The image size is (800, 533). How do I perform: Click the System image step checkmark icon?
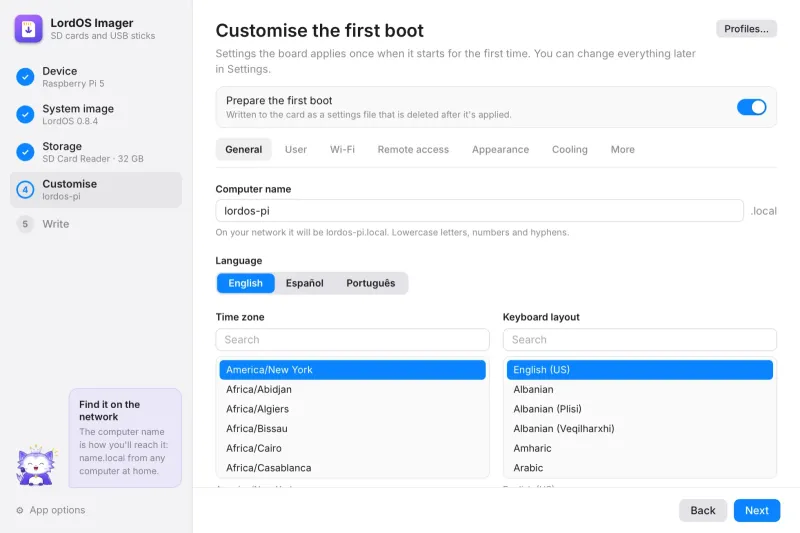pos(25,115)
